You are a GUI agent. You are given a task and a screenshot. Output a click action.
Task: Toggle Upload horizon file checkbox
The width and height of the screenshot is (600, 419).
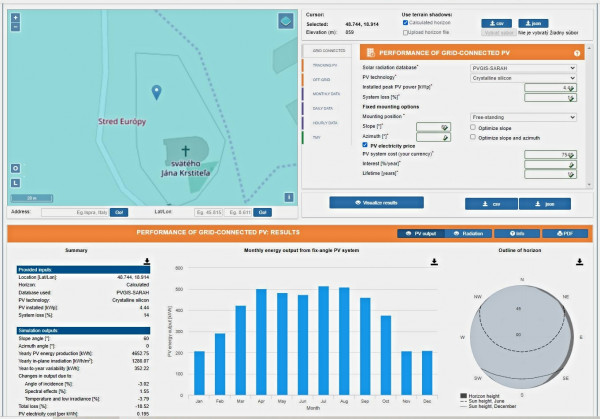point(405,33)
